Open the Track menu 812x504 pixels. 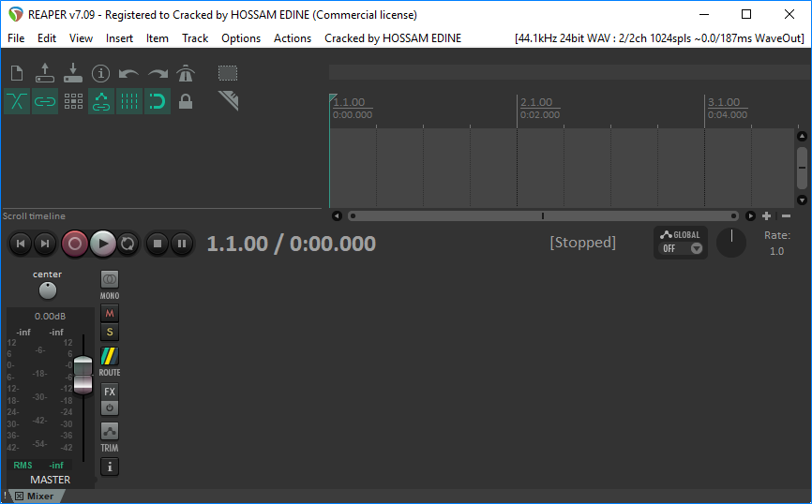(x=195, y=38)
